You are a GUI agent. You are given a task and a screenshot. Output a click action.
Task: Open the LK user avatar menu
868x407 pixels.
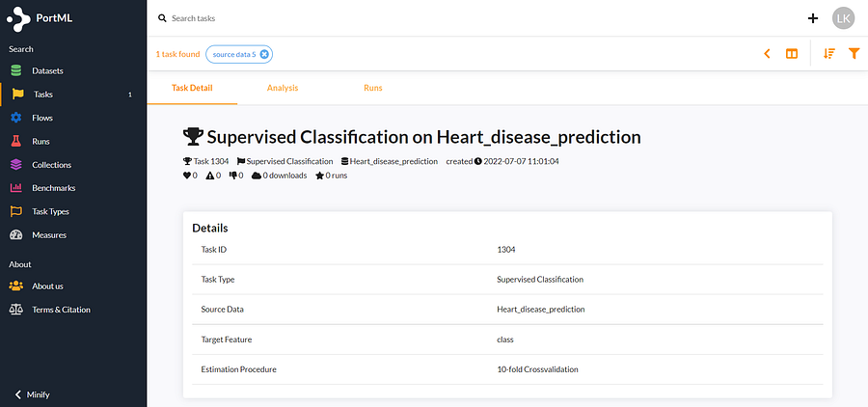pos(844,17)
